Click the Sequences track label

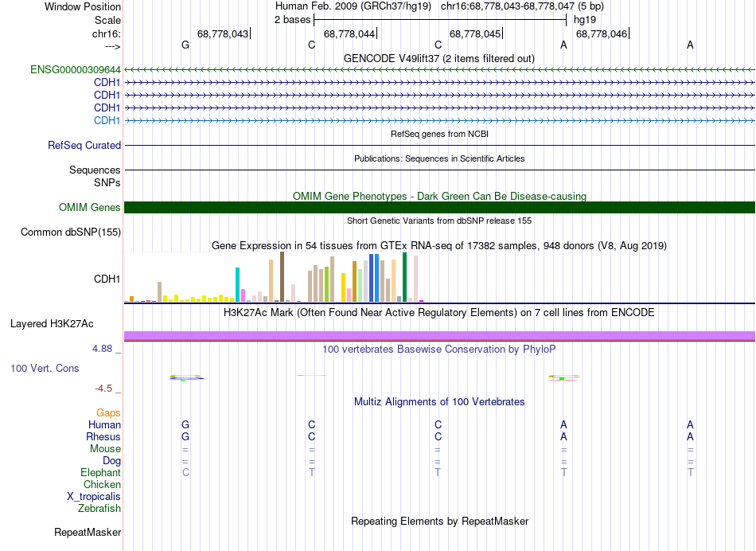95,170
